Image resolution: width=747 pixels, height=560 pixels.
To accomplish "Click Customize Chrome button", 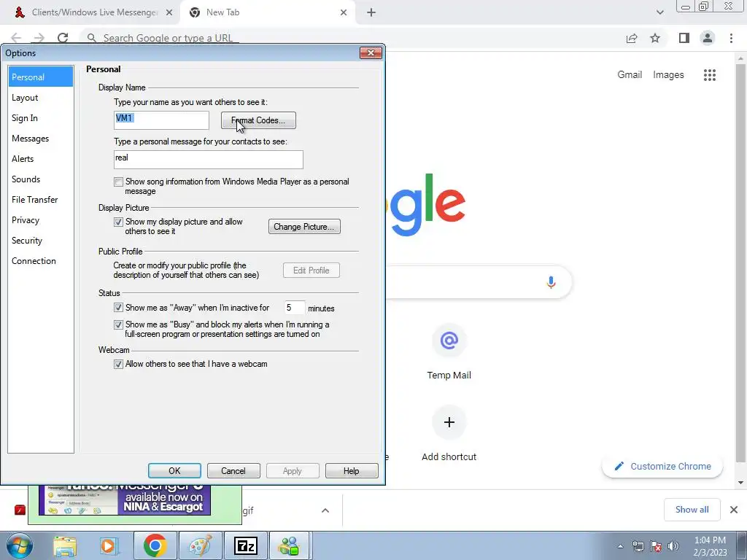I will point(662,466).
